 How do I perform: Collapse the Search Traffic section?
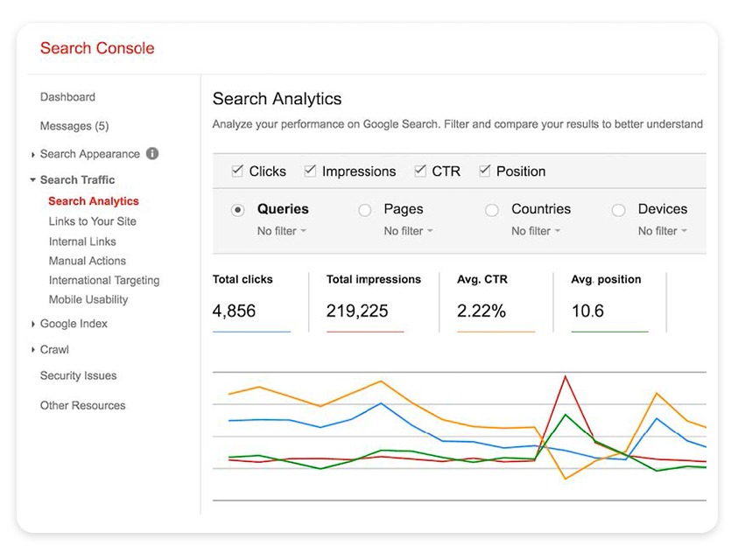pyautogui.click(x=80, y=179)
